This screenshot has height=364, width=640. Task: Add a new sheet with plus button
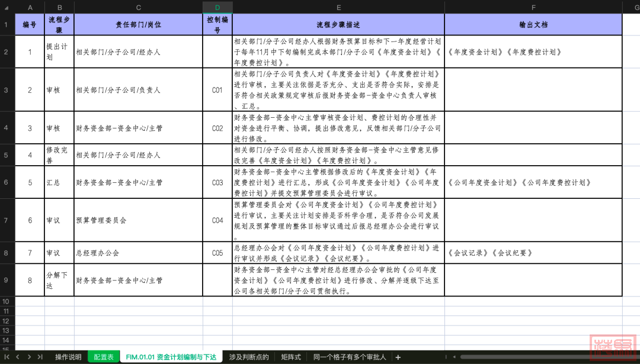(398, 357)
